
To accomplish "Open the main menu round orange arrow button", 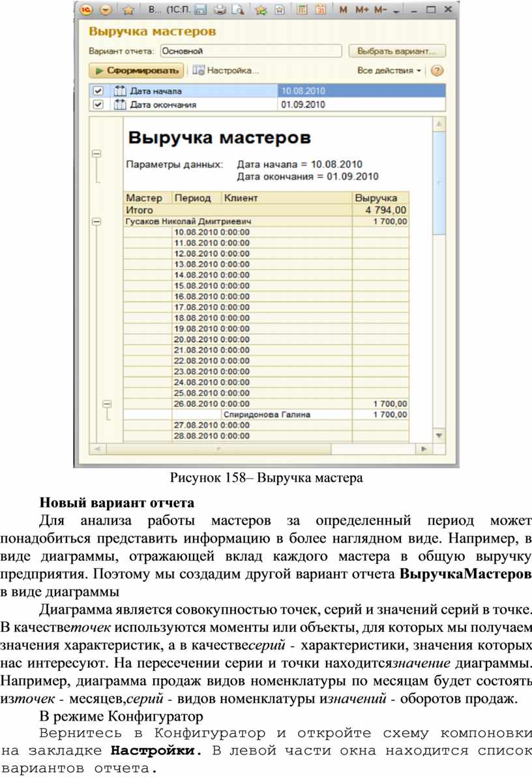I will (106, 9).
